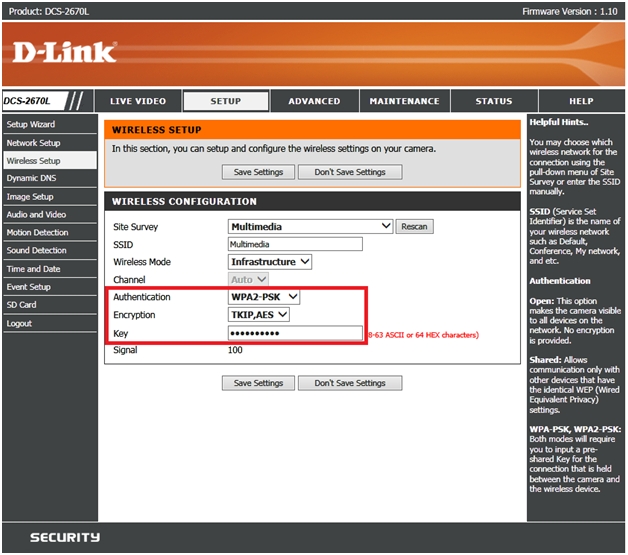Viewport: 628px width, 555px height.
Task: Open the Help tab
Action: click(581, 101)
